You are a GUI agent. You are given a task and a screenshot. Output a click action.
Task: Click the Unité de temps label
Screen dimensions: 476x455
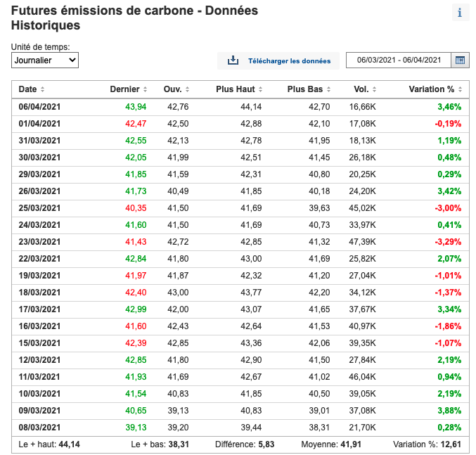point(40,47)
